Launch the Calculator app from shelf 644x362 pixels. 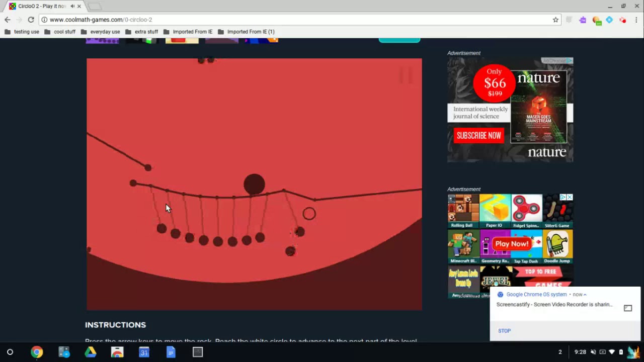pyautogui.click(x=64, y=352)
